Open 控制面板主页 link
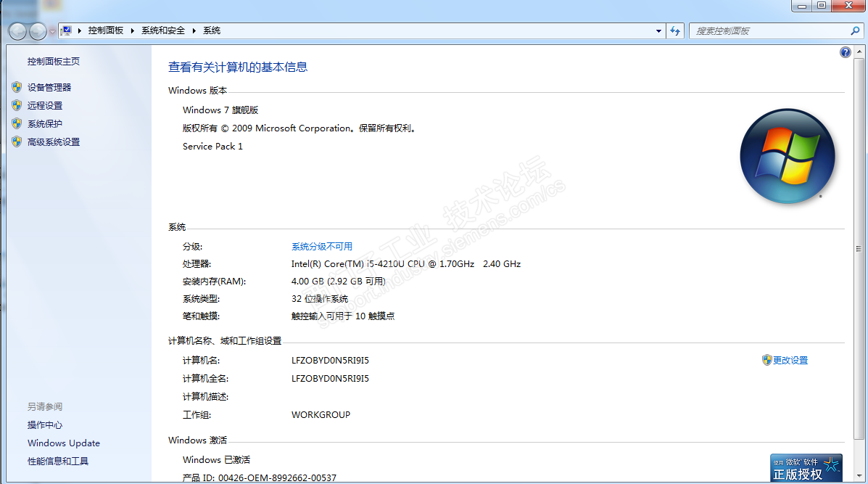The height and width of the screenshot is (484, 868). [54, 62]
